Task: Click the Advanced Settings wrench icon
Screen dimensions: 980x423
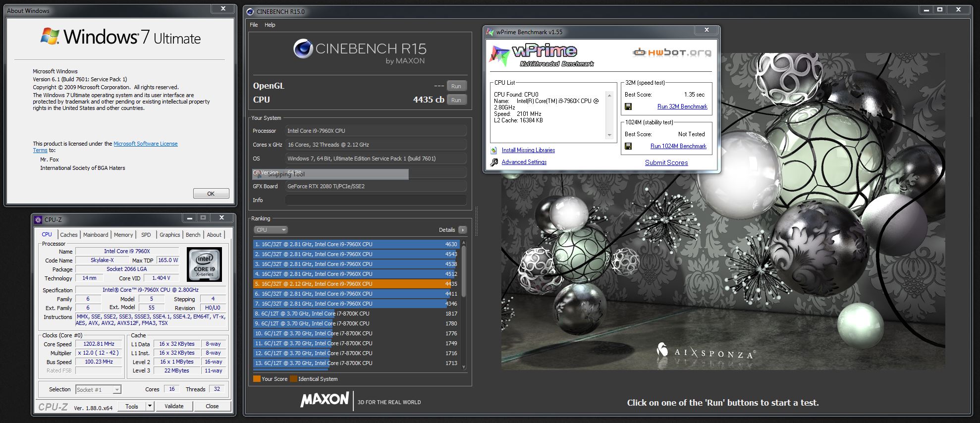Action: coord(494,162)
